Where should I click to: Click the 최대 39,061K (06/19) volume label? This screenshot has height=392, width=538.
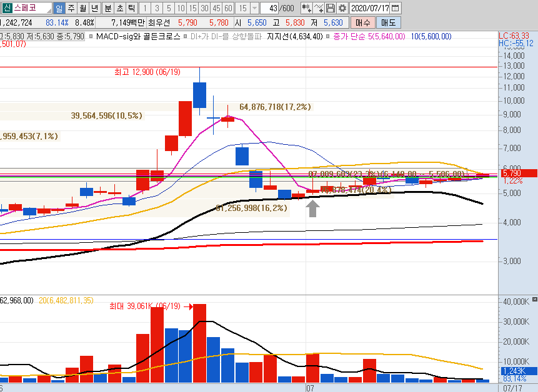tap(145, 306)
